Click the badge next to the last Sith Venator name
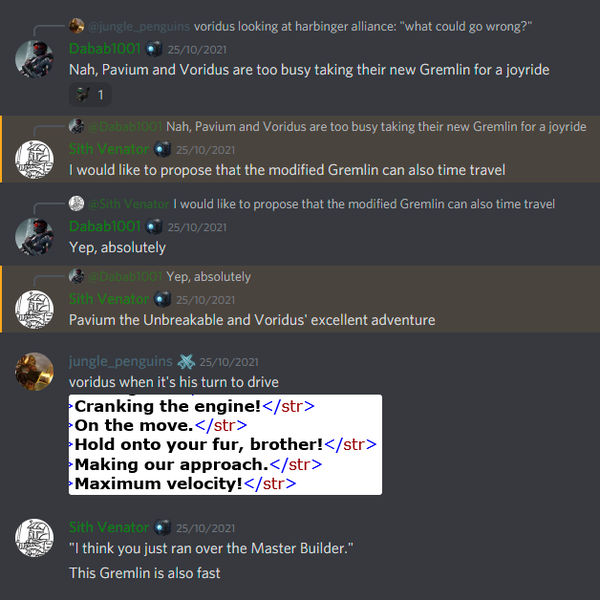600x600 pixels. pyautogui.click(x=162, y=528)
